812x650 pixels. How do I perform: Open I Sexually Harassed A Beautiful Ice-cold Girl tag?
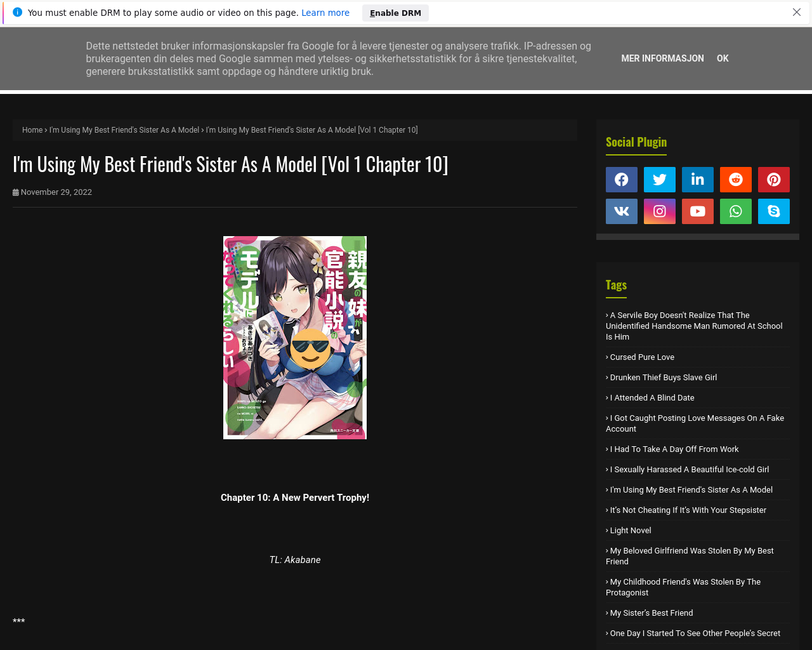pyautogui.click(x=688, y=470)
